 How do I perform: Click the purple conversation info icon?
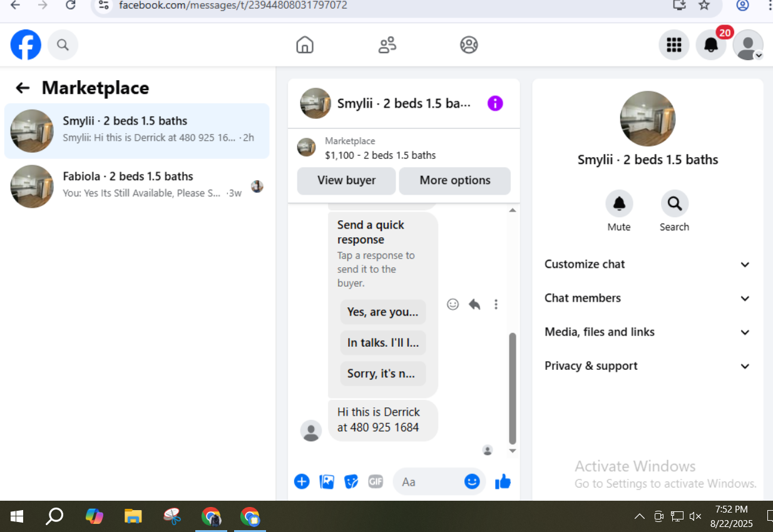pos(495,103)
